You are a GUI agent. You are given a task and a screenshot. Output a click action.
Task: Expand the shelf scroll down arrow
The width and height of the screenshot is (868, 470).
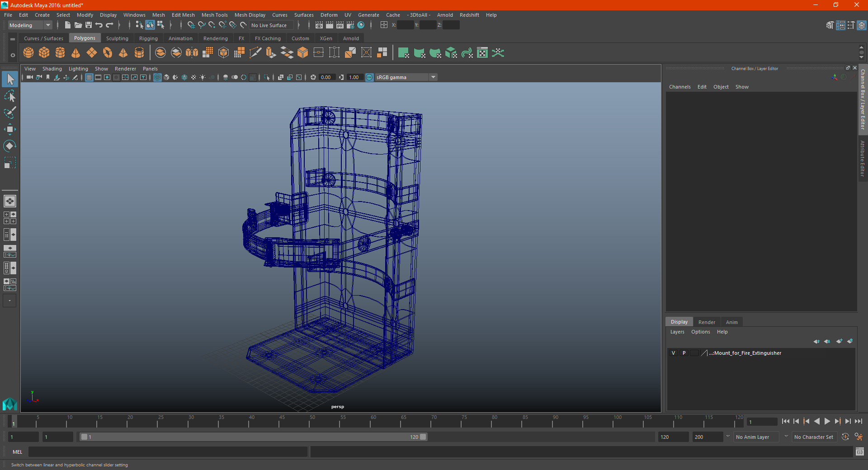pos(861,58)
